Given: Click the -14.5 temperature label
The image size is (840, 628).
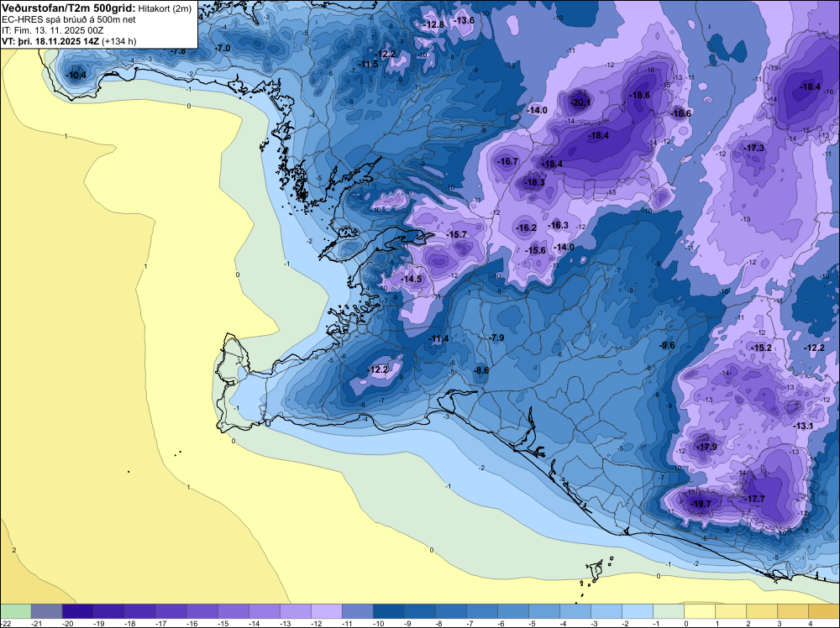Looking at the screenshot, I should click(x=412, y=280).
